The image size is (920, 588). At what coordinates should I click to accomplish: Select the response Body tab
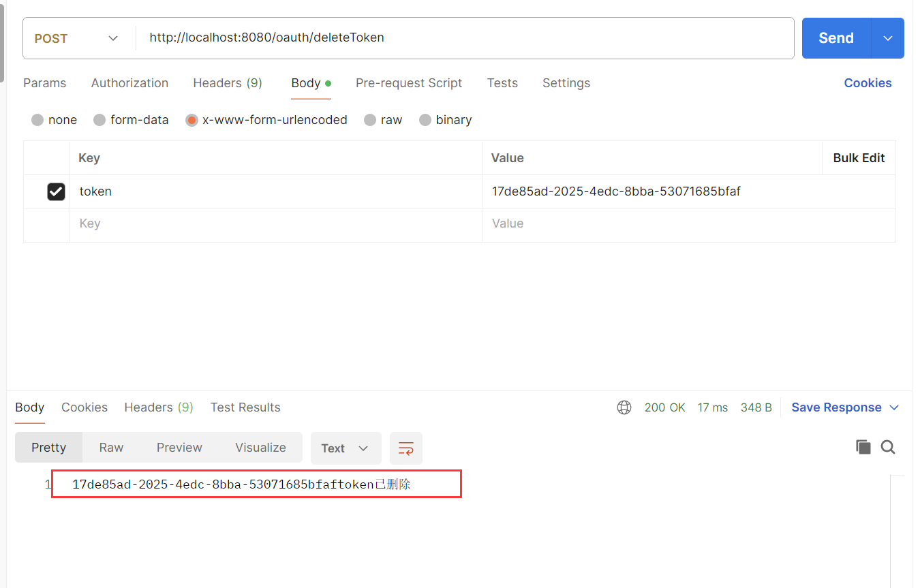click(29, 407)
